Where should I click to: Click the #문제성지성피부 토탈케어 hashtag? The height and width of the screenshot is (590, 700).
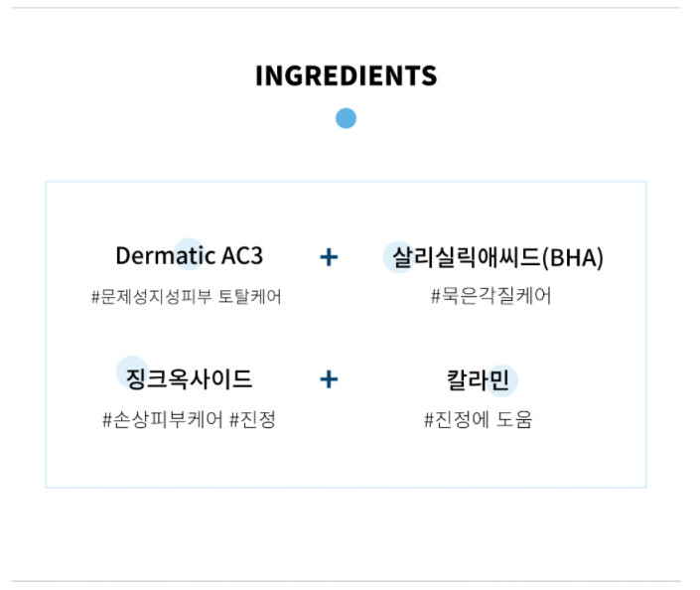(186, 297)
